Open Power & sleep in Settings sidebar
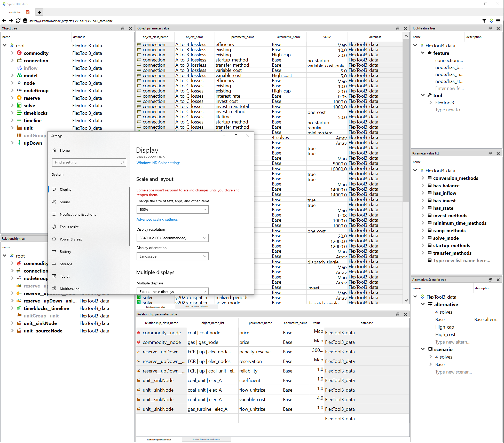Image resolution: width=504 pixels, height=443 pixels. [71, 239]
